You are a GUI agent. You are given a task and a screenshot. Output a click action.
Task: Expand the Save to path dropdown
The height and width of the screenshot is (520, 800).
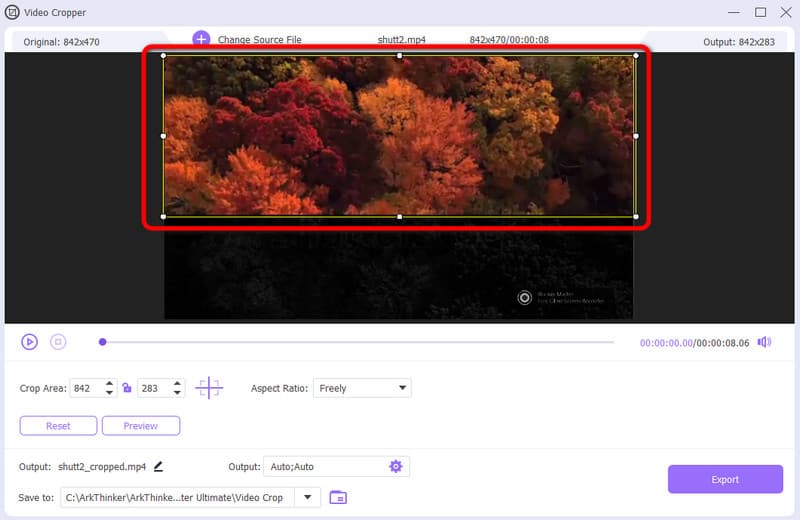(308, 497)
